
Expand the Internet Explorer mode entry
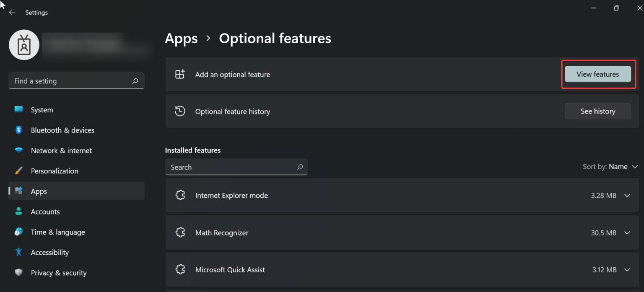click(627, 195)
